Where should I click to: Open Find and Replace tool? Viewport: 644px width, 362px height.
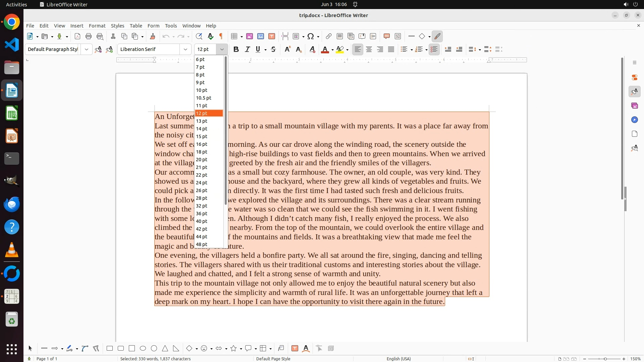coord(199,36)
